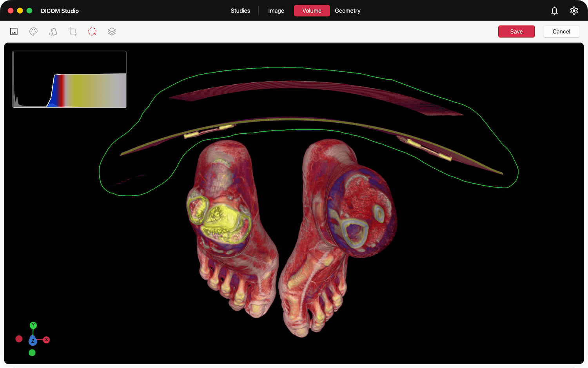The height and width of the screenshot is (368, 588).
Task: Switch to the Image tab
Action: click(x=276, y=11)
